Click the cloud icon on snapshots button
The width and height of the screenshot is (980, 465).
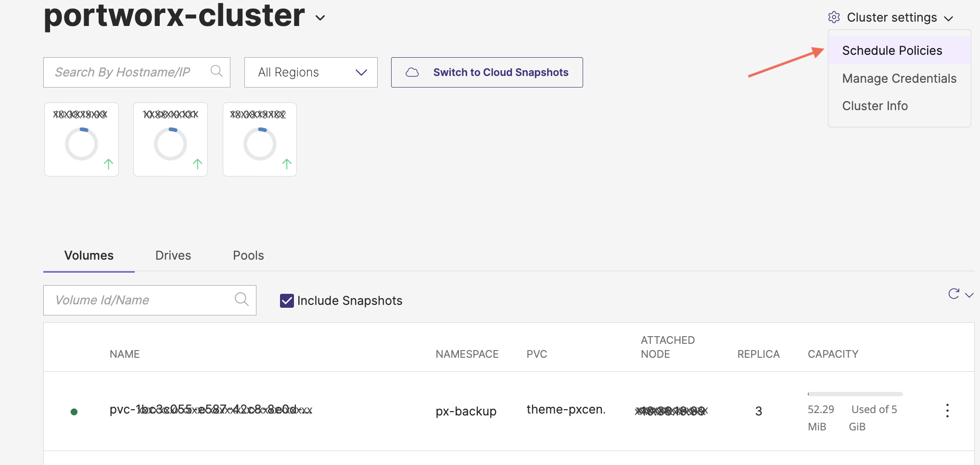click(412, 73)
